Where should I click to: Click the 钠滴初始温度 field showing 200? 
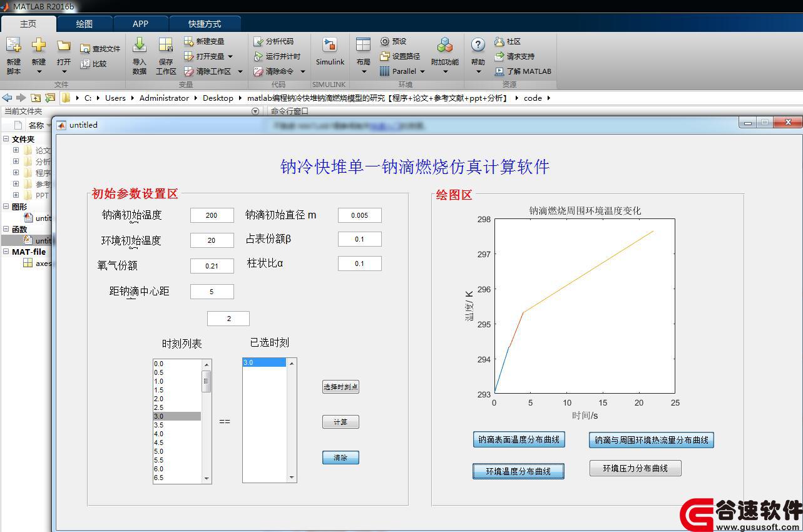[212, 215]
